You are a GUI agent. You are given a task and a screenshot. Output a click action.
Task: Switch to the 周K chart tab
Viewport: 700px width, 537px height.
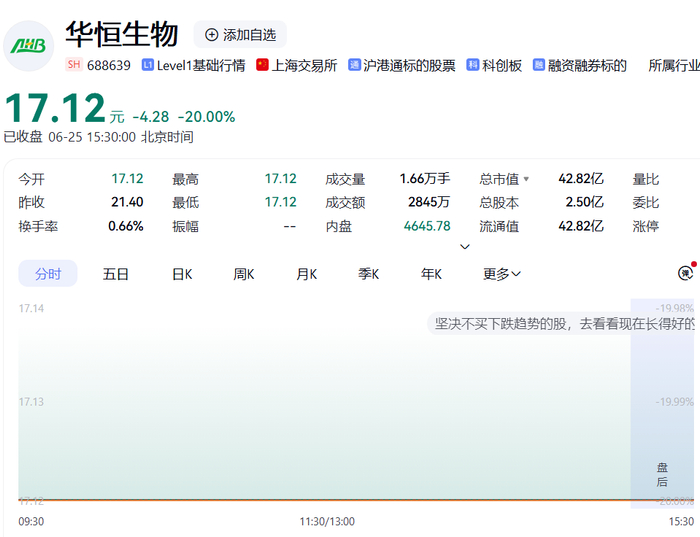coord(244,274)
